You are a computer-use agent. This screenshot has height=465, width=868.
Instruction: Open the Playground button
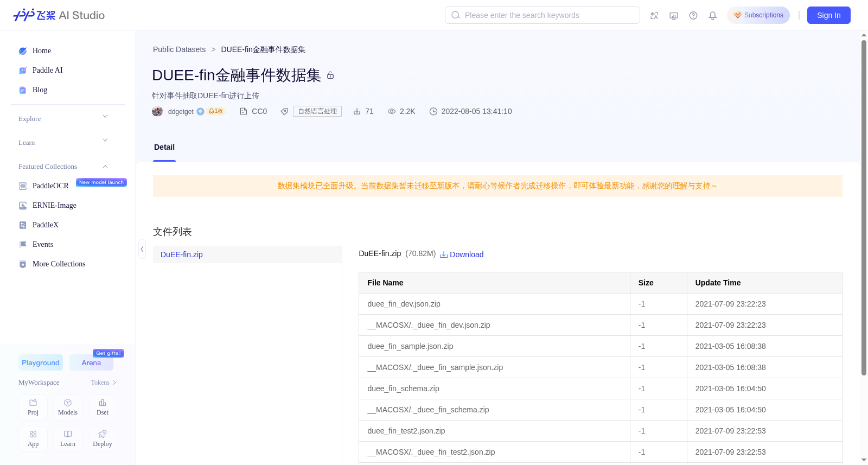coord(41,362)
